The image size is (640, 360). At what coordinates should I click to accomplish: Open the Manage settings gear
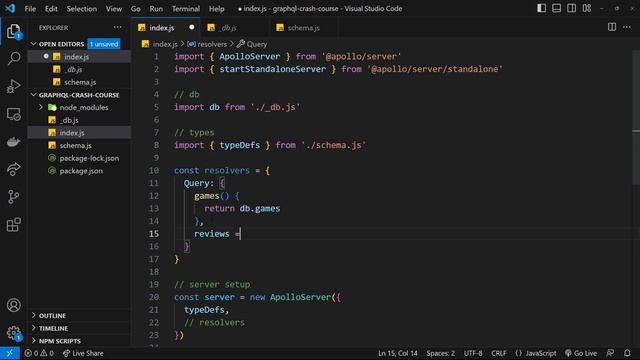[x=13, y=333]
